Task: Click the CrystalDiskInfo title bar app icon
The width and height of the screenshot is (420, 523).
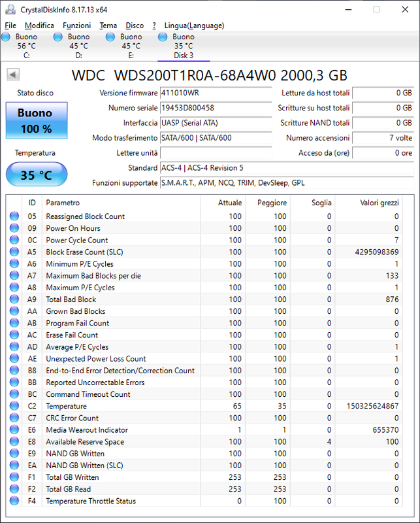Action: point(10,10)
